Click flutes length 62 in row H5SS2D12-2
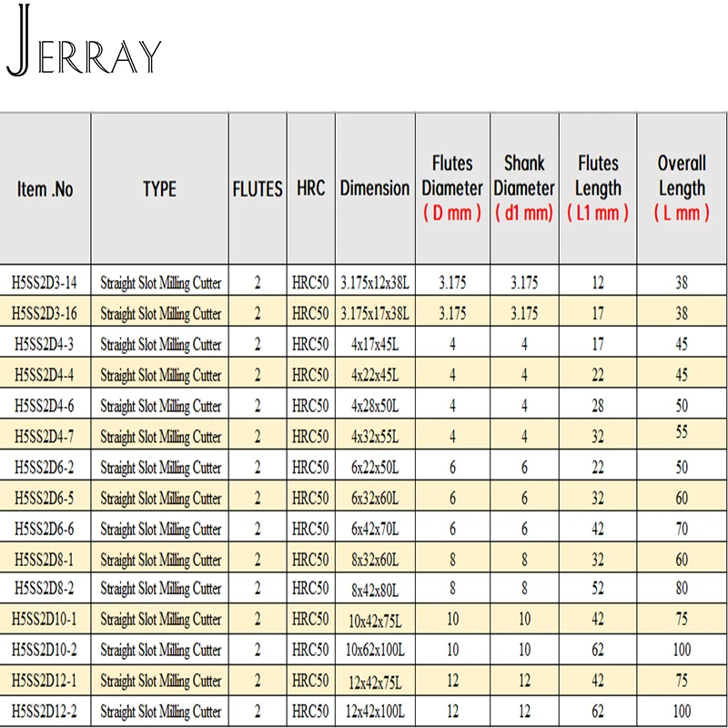 click(598, 712)
